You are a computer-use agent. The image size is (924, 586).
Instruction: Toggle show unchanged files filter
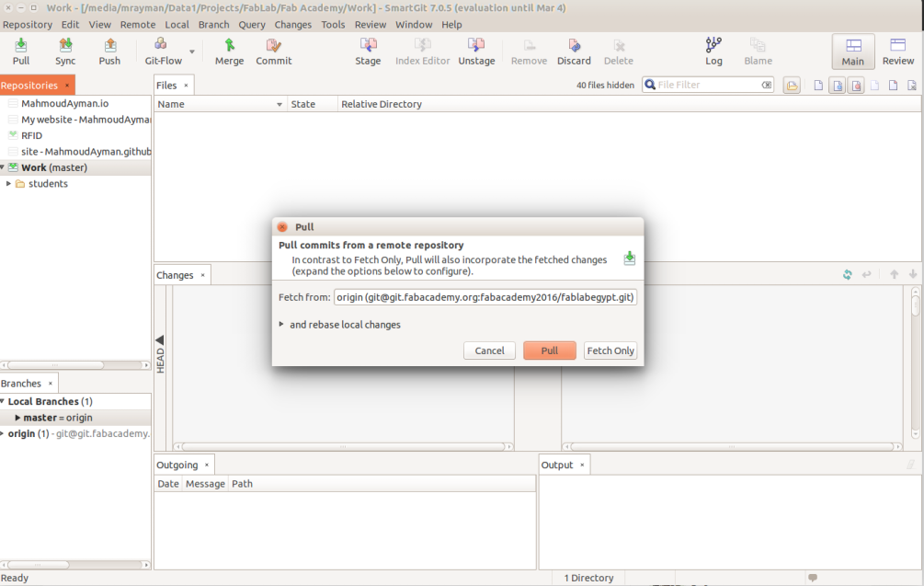[x=818, y=86]
